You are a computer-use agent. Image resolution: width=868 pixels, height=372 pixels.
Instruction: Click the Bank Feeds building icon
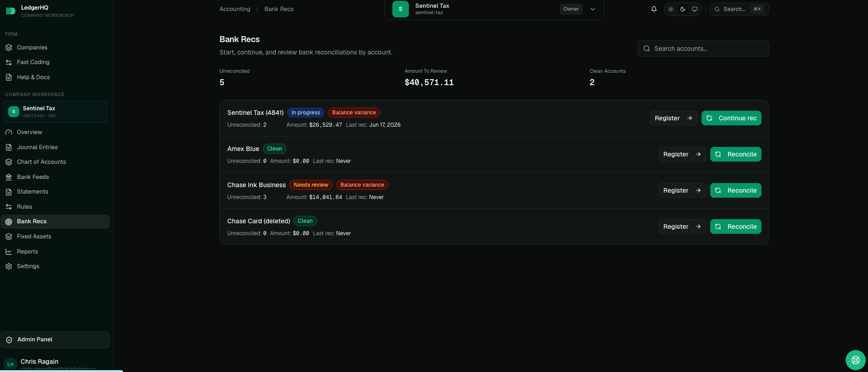[9, 177]
